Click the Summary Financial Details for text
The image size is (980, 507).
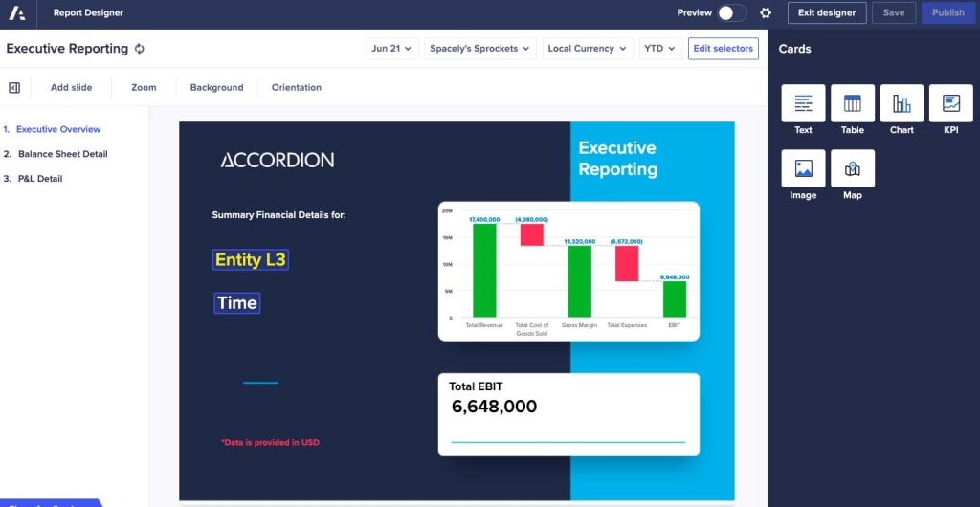tap(278, 215)
